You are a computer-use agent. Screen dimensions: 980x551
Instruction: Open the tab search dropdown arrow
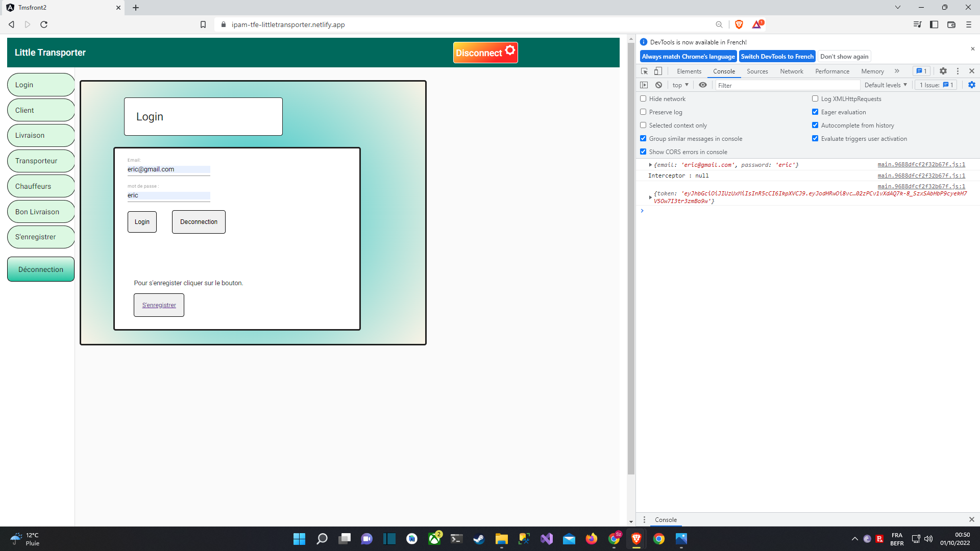[x=898, y=7]
